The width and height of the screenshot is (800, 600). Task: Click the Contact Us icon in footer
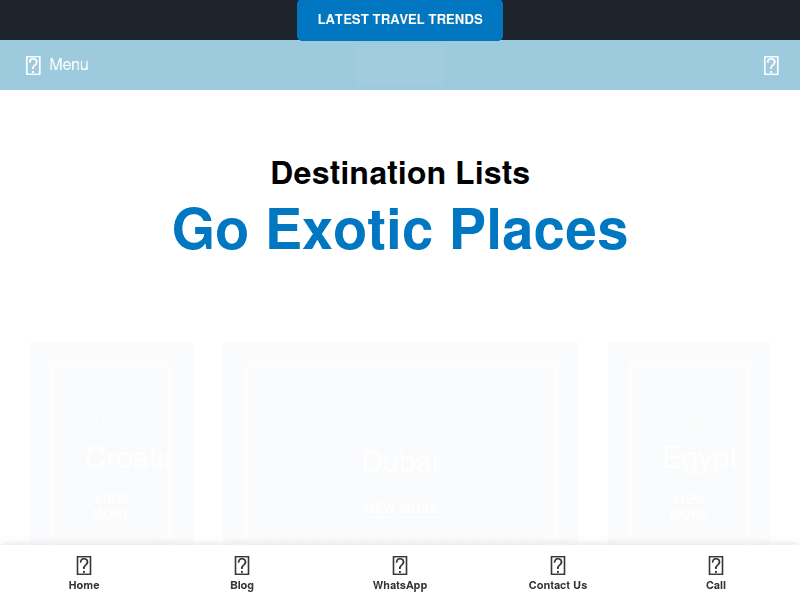558,563
